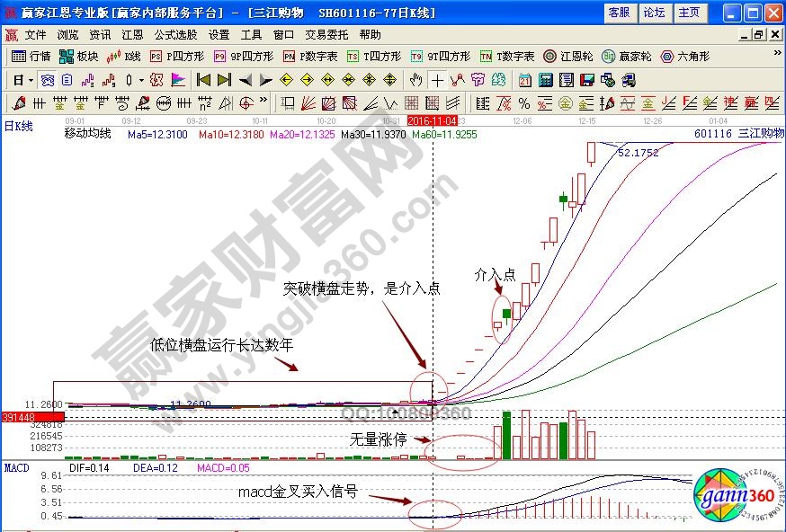Expand the 日 period dropdown arrow
The height and width of the screenshot is (532, 786).
click(x=30, y=80)
